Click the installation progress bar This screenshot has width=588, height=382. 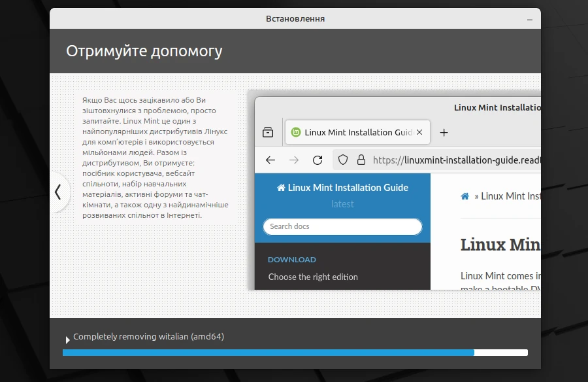tap(295, 353)
